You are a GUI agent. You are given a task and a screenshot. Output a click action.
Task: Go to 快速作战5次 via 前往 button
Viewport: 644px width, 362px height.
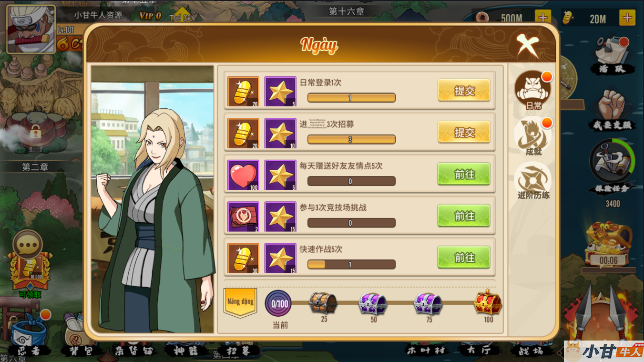tap(464, 258)
